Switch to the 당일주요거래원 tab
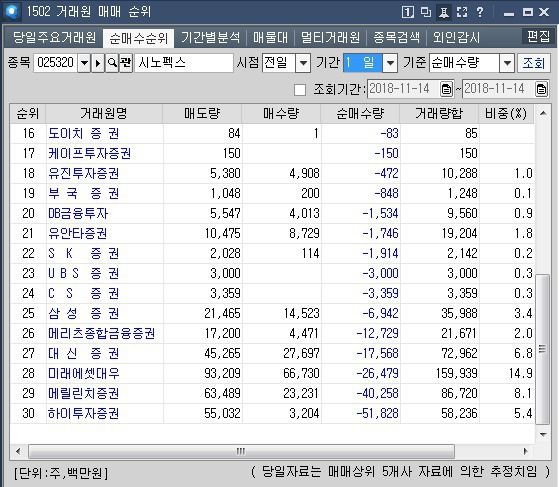 click(54, 37)
